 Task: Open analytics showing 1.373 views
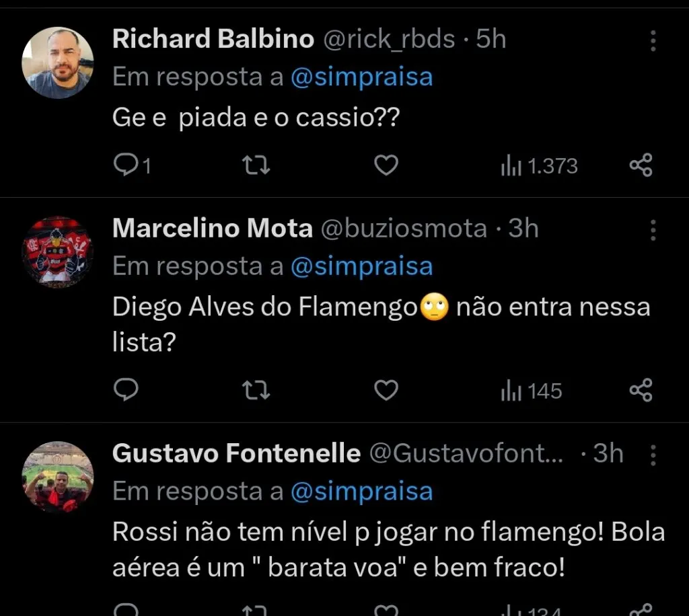click(538, 165)
